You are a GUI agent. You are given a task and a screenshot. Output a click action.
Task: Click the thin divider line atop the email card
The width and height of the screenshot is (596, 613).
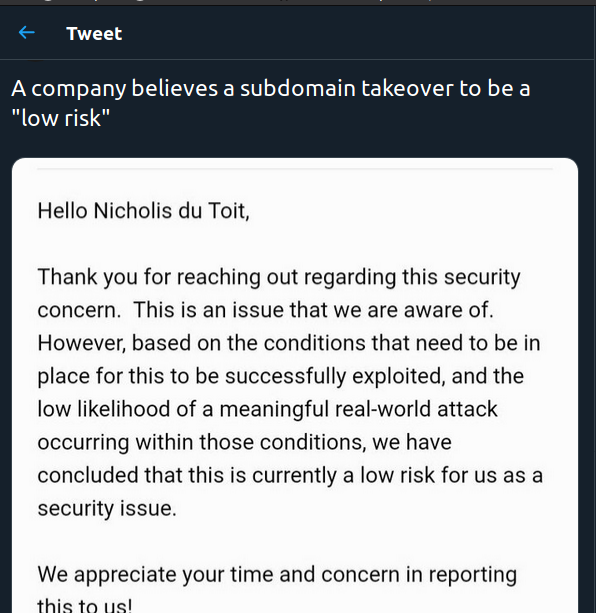click(295, 169)
